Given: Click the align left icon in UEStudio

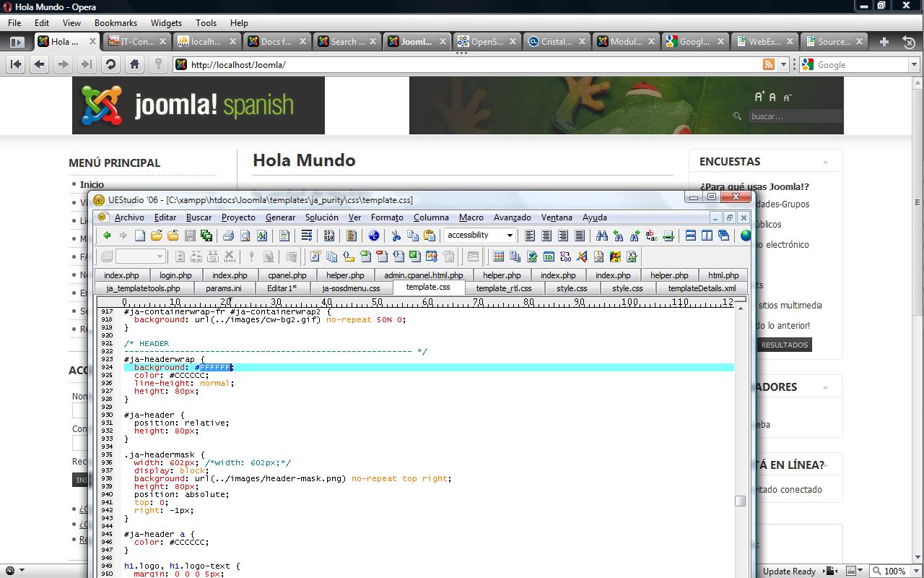Looking at the screenshot, I should point(530,236).
